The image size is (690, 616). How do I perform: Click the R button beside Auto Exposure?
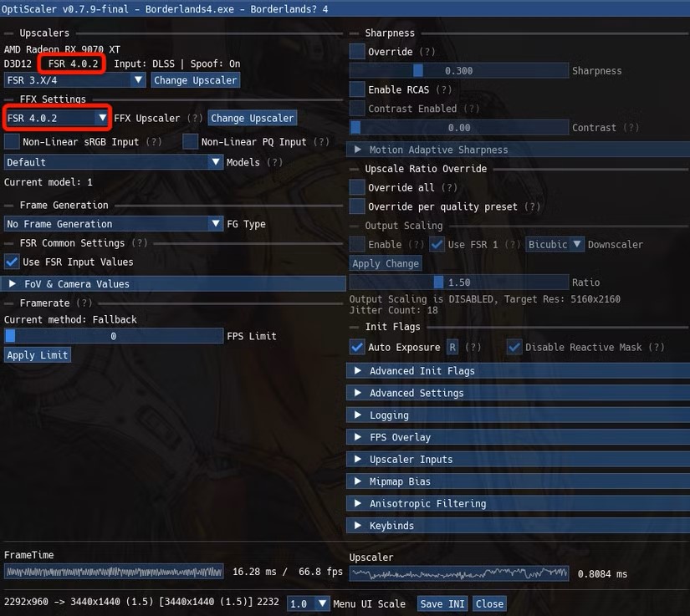[452, 348]
